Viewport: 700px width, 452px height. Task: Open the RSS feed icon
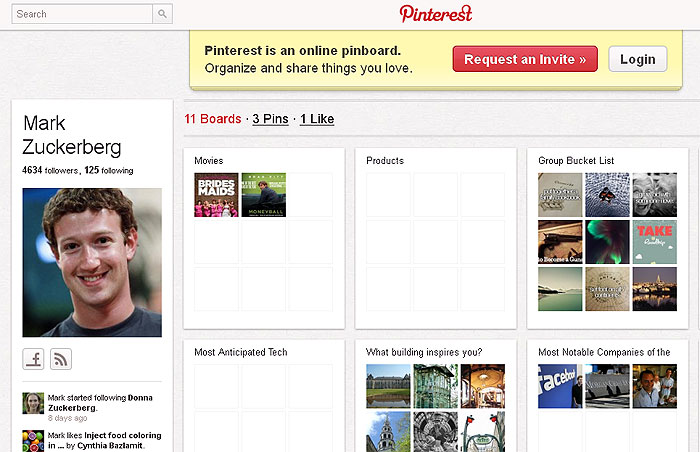click(x=61, y=359)
